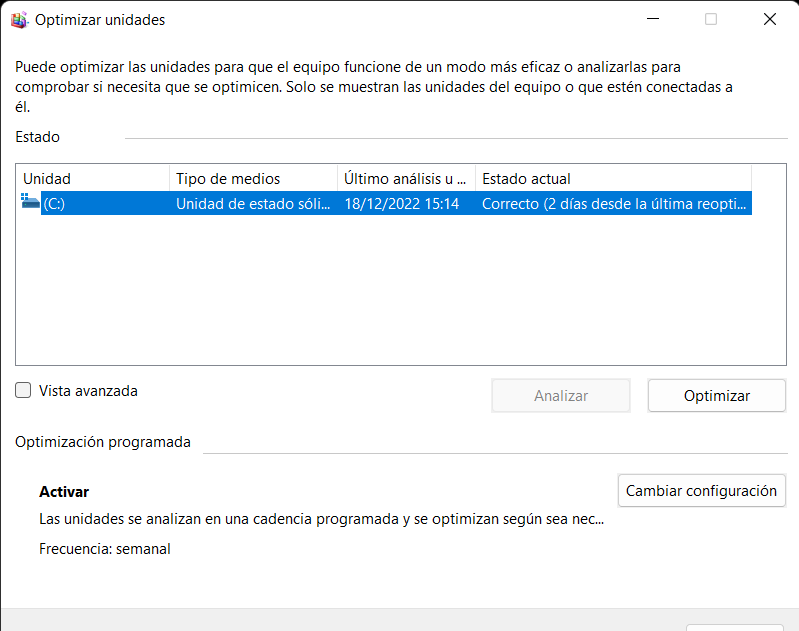Click the Correcto (2 días desde...) status cell
Viewport: 799px width, 631px height.
click(x=614, y=204)
